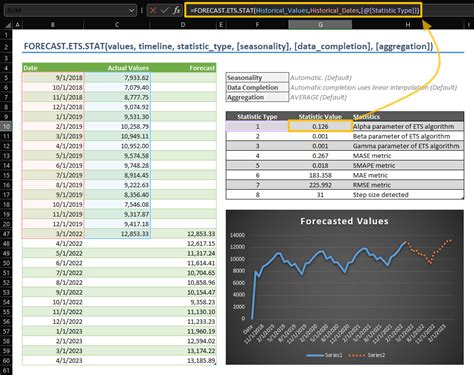
Task: Click the Forecasted Values chart title
Action: tap(344, 221)
